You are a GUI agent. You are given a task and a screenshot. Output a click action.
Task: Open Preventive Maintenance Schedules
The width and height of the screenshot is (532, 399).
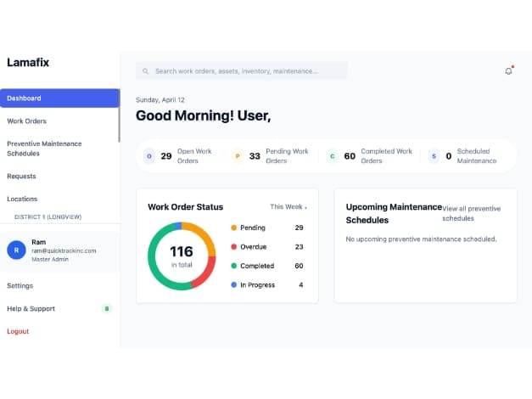click(44, 149)
